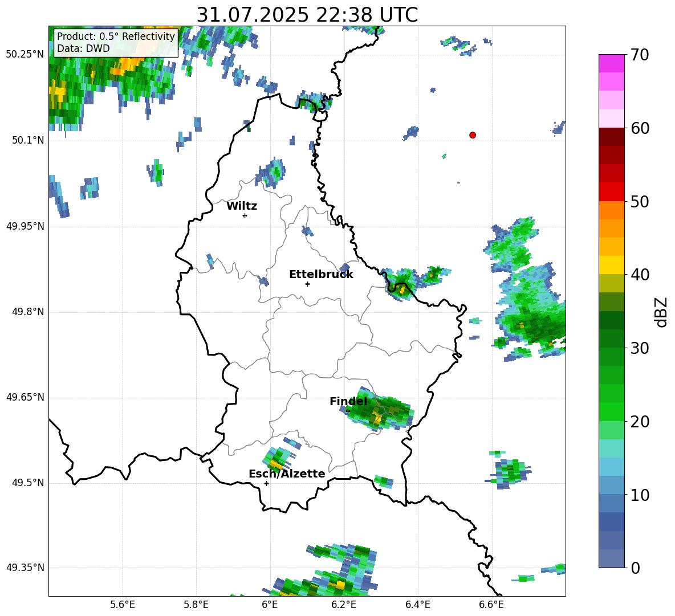Click the 50 tick on colorbar

tap(639, 201)
